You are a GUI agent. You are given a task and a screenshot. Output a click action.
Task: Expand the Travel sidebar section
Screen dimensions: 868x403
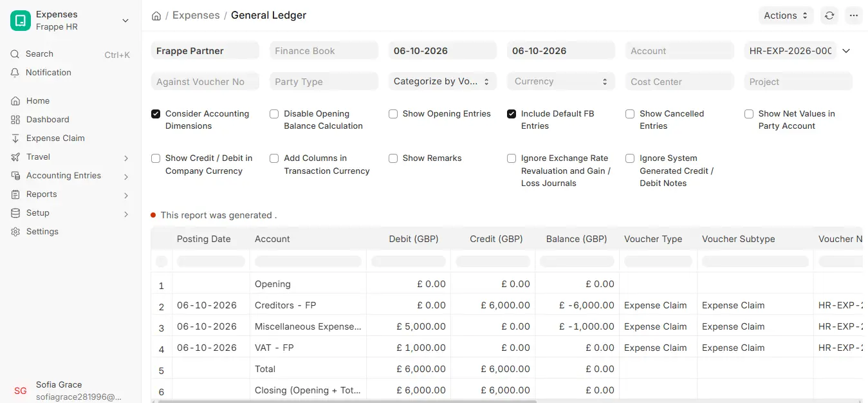pos(126,158)
